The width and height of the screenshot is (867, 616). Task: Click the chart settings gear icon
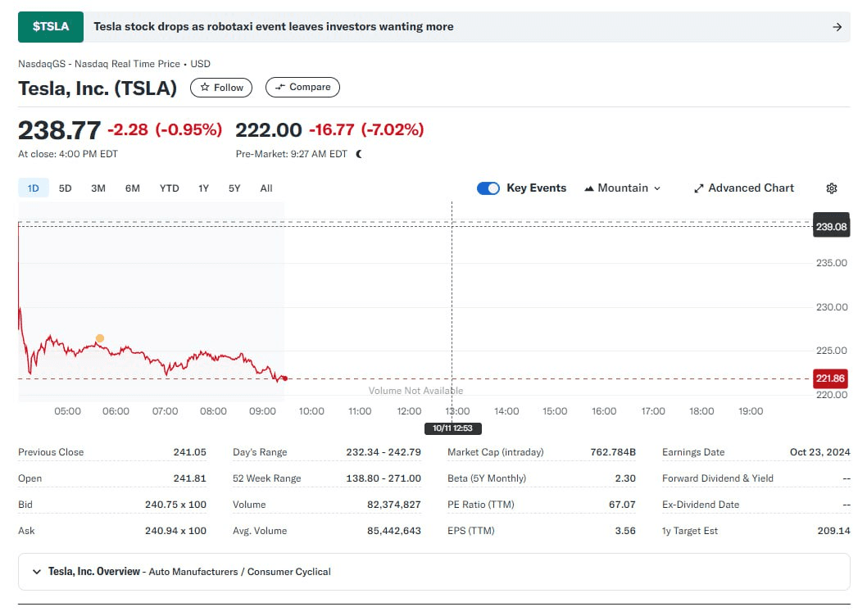point(832,188)
